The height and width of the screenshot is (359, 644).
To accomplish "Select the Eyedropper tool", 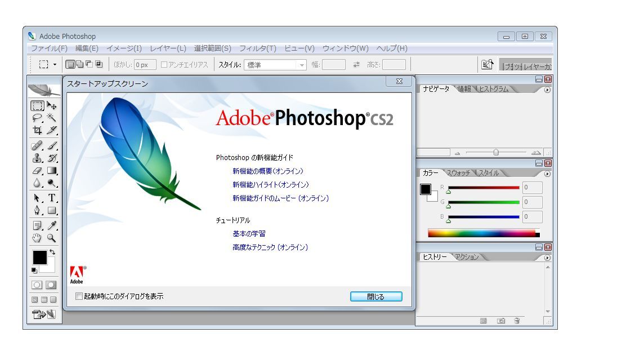I will pyautogui.click(x=52, y=225).
